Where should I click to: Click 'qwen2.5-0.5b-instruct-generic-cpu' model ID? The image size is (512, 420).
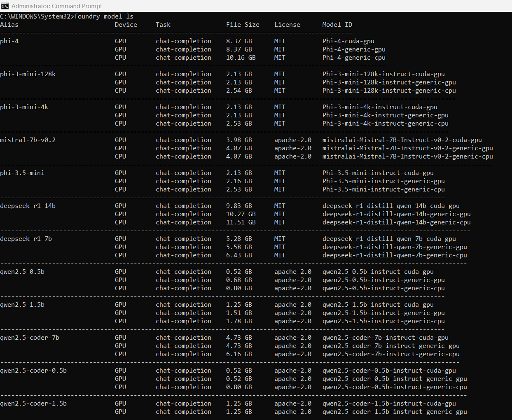(383, 288)
